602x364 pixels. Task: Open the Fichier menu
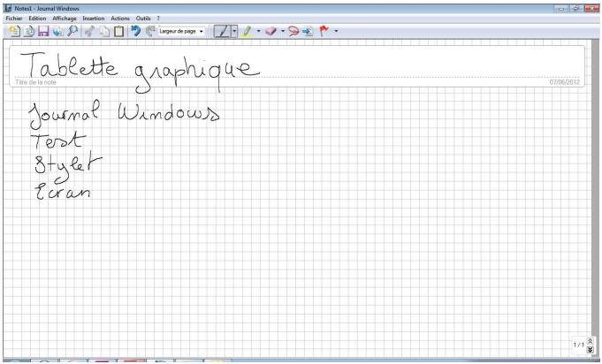pyautogui.click(x=14, y=19)
